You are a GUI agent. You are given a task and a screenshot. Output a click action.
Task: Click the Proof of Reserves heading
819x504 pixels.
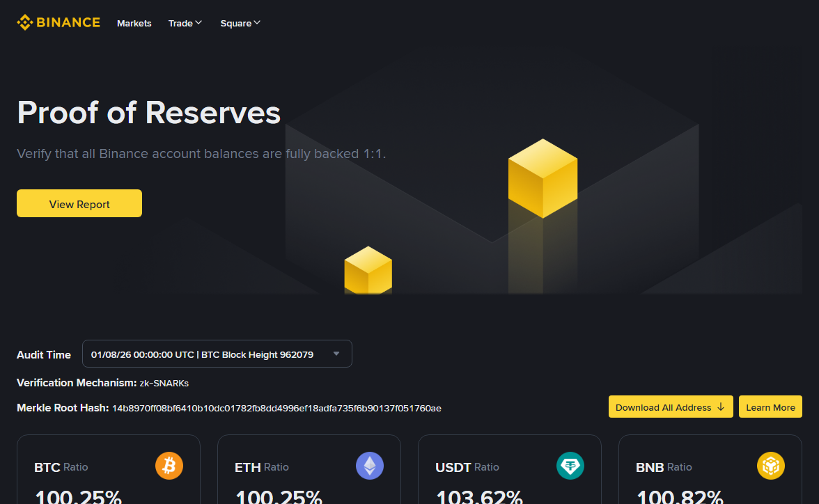149,112
